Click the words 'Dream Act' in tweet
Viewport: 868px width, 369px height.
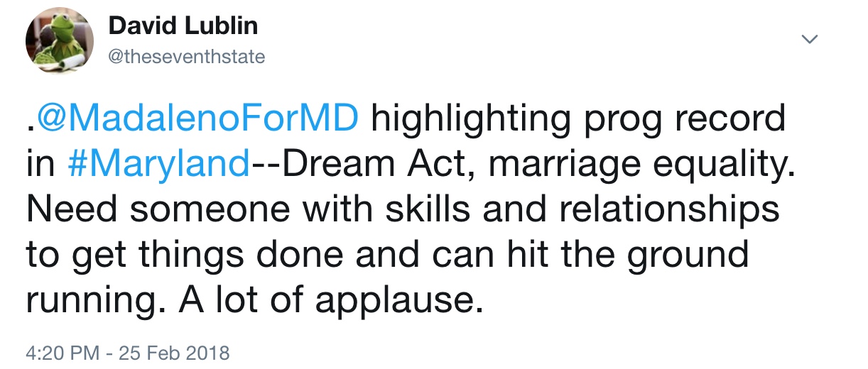pyautogui.click(x=367, y=165)
